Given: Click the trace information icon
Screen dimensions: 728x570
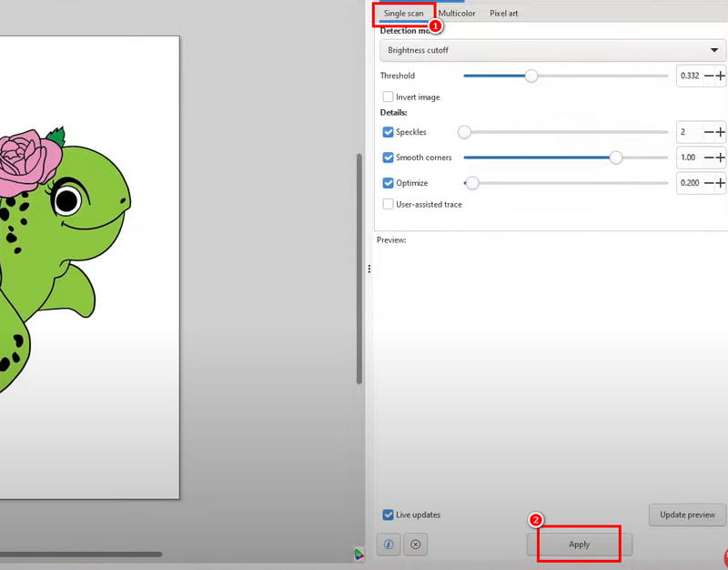Looking at the screenshot, I should coord(390,544).
